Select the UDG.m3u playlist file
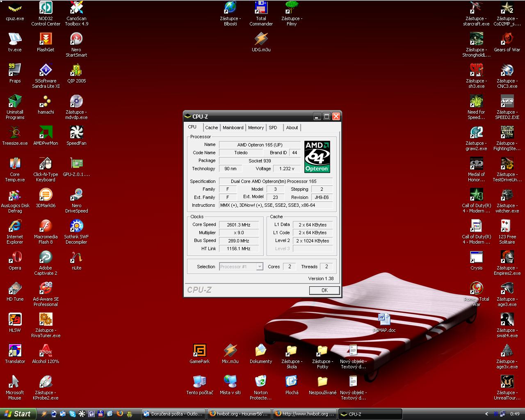Screen dimensions: 525x420 (261, 42)
